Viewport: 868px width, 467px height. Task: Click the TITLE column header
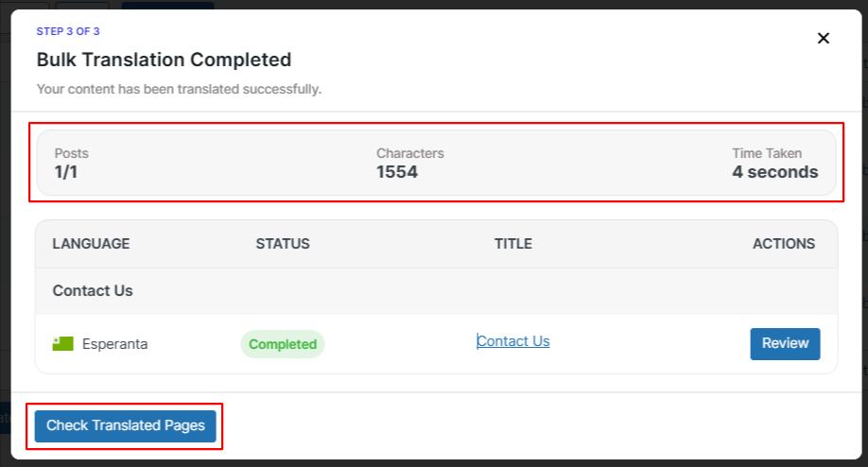[x=513, y=244]
